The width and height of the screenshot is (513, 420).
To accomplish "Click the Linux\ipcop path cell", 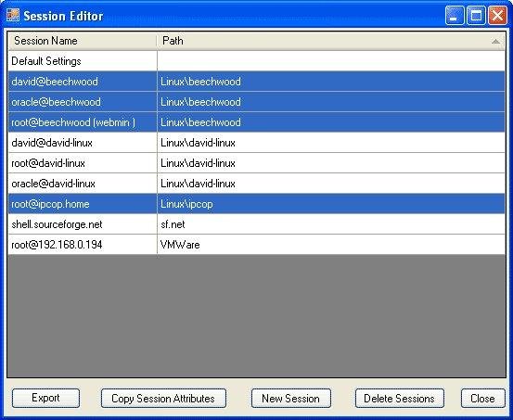I will [331, 204].
